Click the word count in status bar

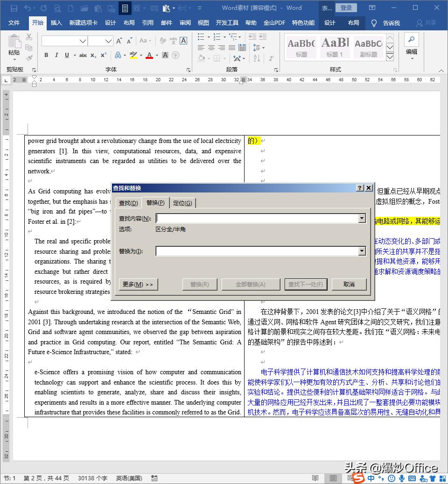point(92,478)
